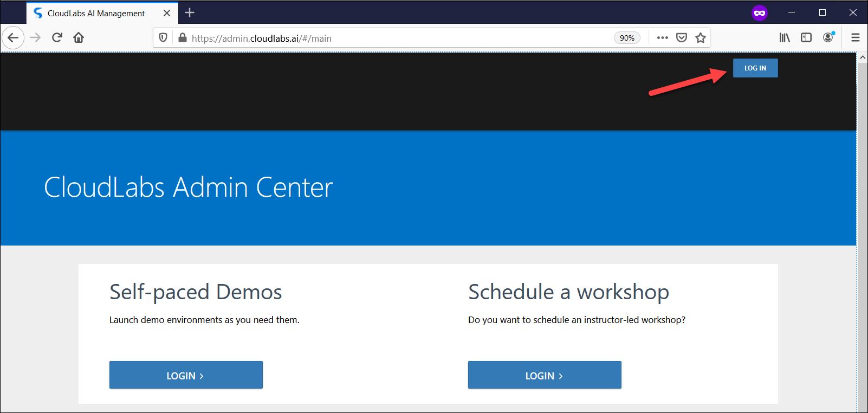Open the Firefox hamburger menu
Image resolution: width=868 pixels, height=413 pixels.
click(x=856, y=37)
